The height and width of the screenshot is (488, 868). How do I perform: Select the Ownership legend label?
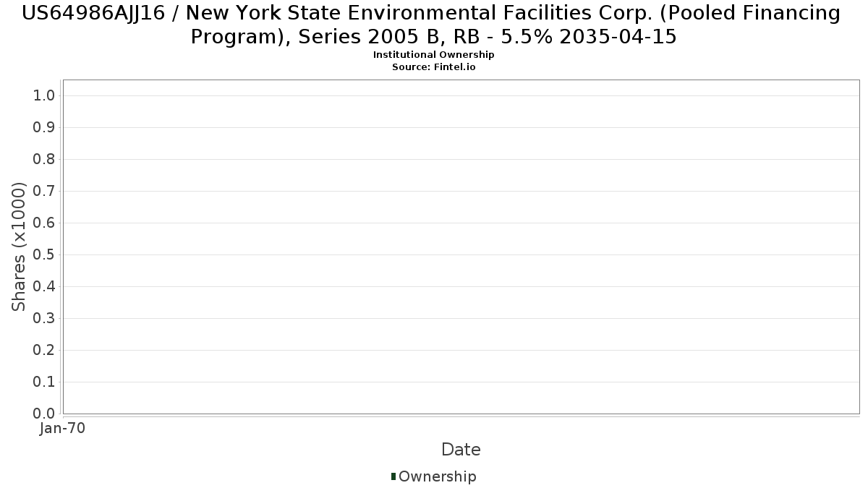437,476
